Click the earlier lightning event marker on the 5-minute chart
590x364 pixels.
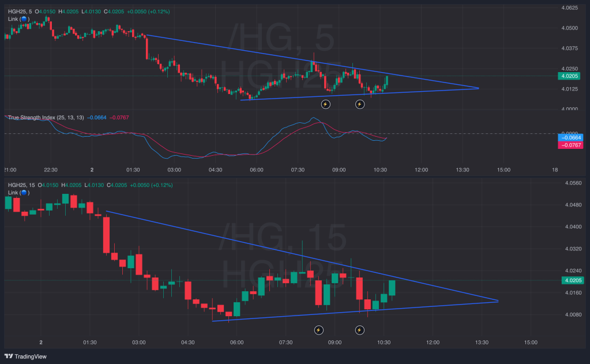coord(325,104)
